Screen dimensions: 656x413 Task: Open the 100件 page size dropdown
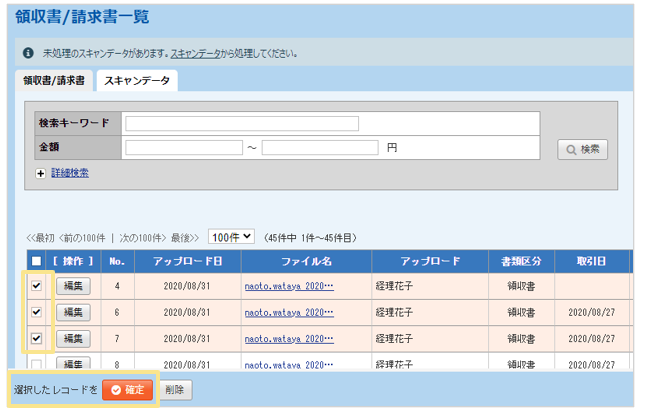(231, 238)
